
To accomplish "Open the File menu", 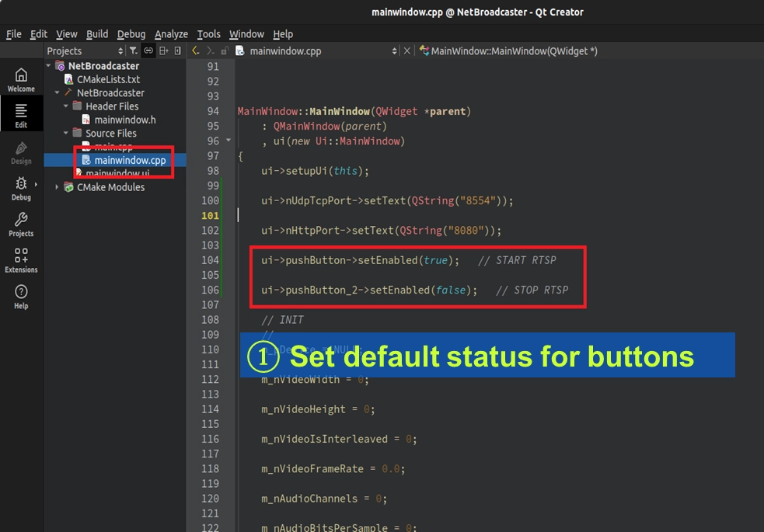I will pos(14,34).
